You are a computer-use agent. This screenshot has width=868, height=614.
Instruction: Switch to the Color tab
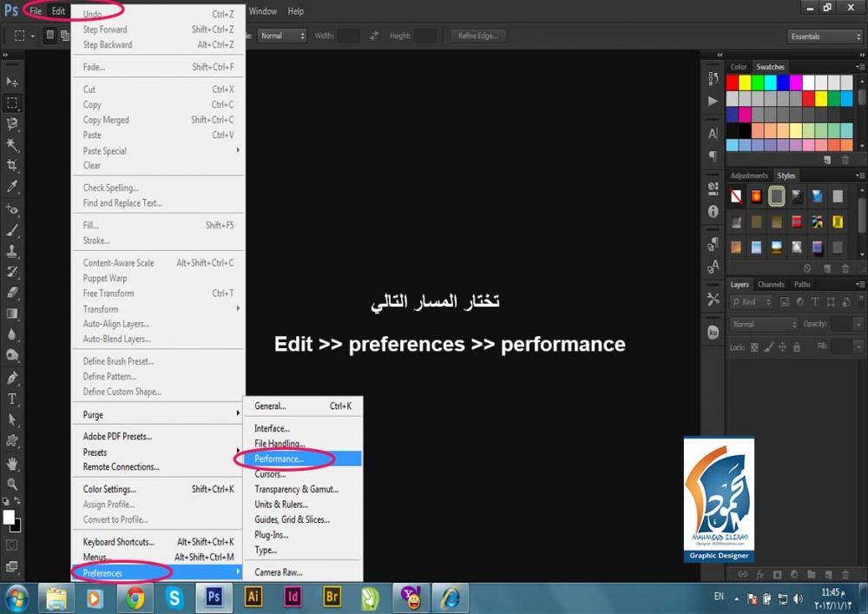(738, 67)
